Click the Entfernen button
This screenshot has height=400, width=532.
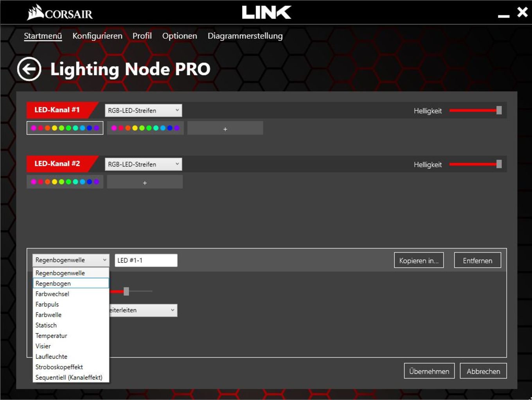[x=478, y=260]
